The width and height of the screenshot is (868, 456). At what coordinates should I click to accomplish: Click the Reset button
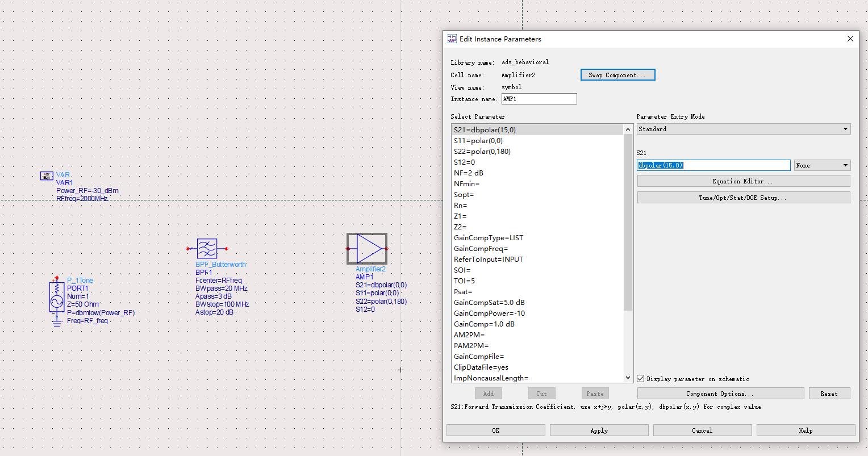tap(829, 394)
